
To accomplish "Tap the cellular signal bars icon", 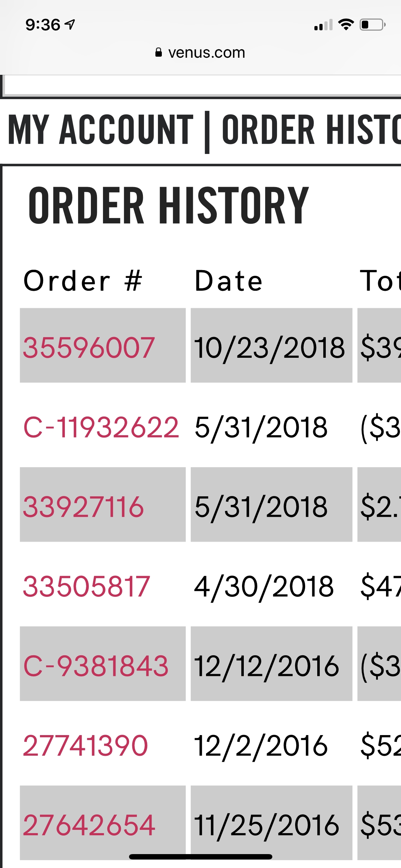I will (323, 25).
